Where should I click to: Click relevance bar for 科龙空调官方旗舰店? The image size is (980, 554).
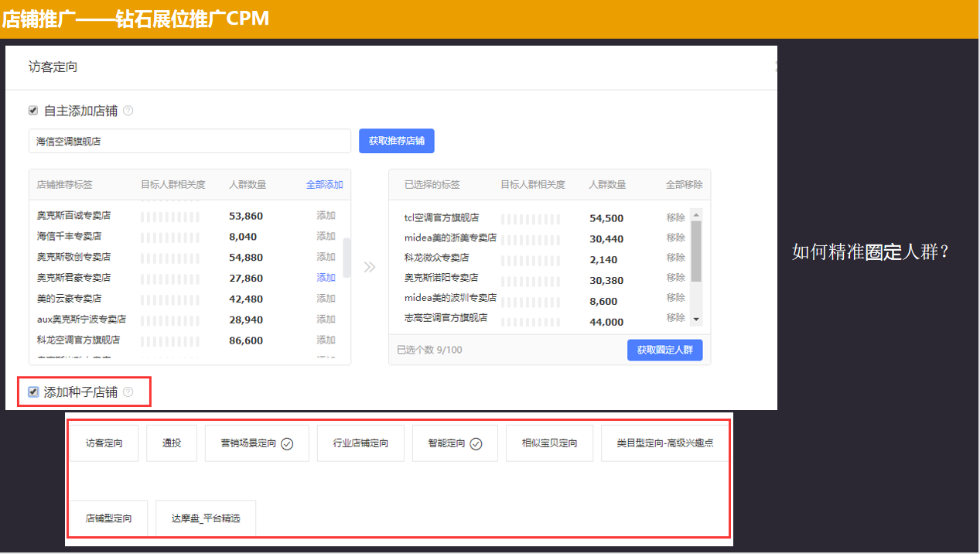(169, 340)
